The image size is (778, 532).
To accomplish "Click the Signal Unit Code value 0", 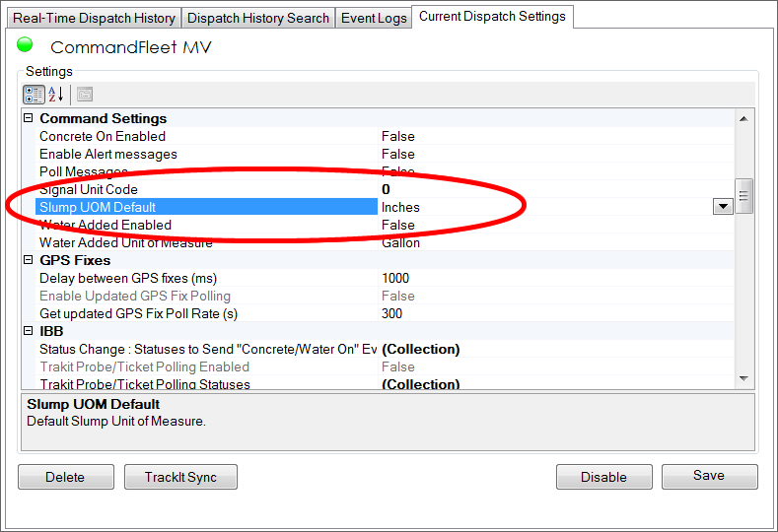I will 386,189.
